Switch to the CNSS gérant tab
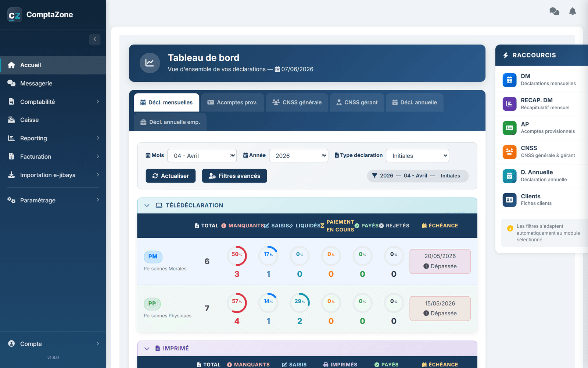 (x=357, y=102)
